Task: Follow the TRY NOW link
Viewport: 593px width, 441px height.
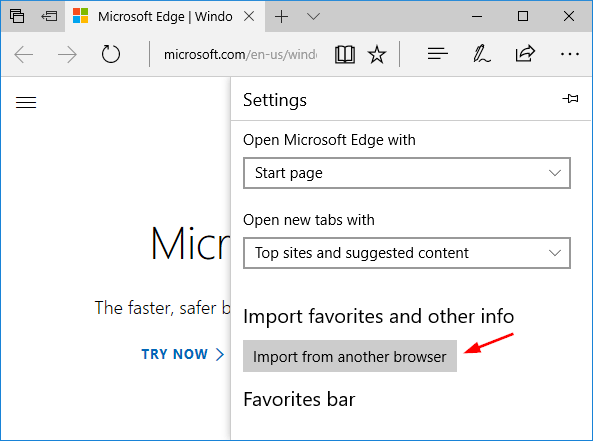Action: coord(183,354)
